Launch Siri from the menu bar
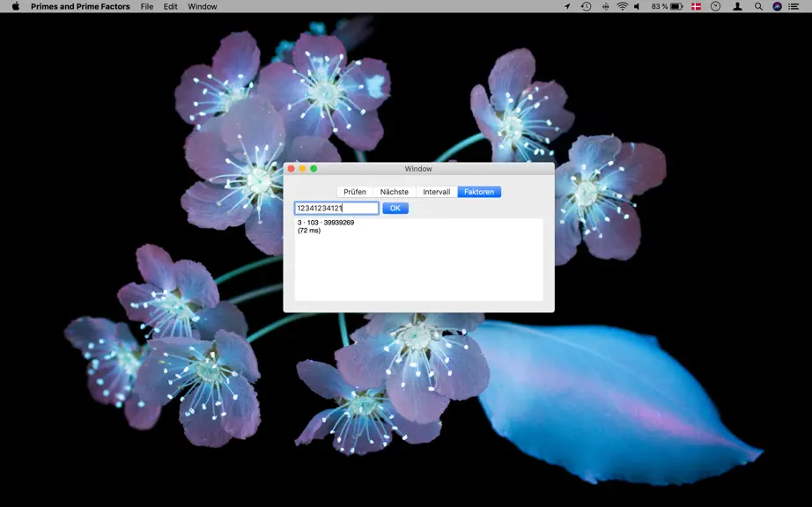The width and height of the screenshot is (812, 507). point(777,6)
